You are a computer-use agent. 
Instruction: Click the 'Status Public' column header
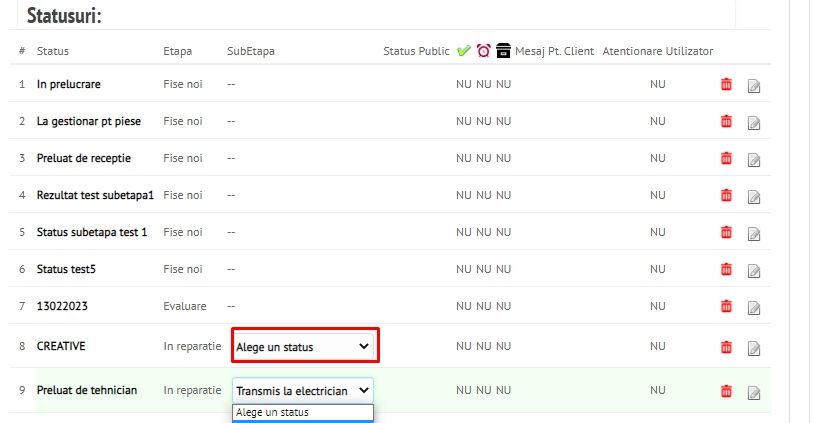416,51
